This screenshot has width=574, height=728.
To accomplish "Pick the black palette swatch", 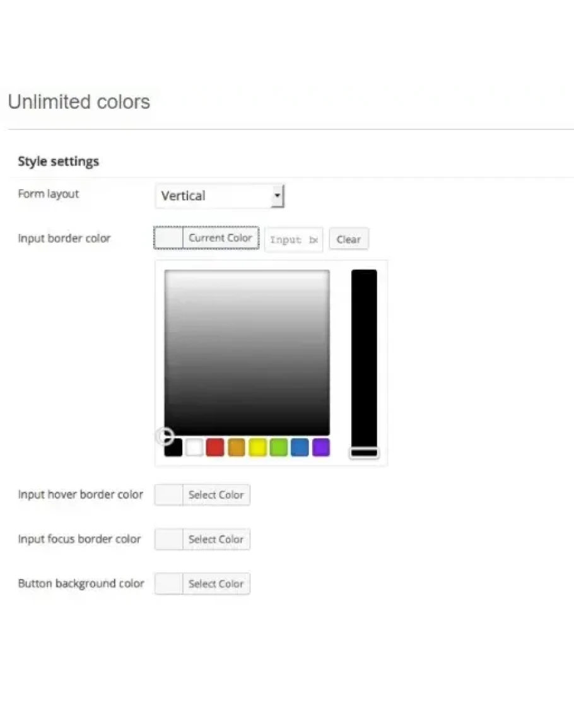I will pos(173,448).
